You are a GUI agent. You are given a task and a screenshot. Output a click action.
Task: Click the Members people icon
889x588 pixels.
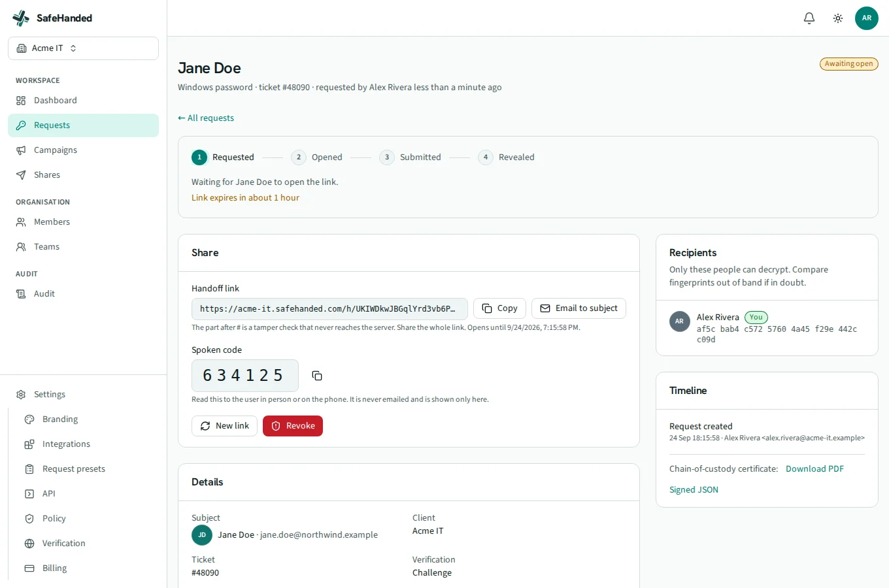(21, 222)
